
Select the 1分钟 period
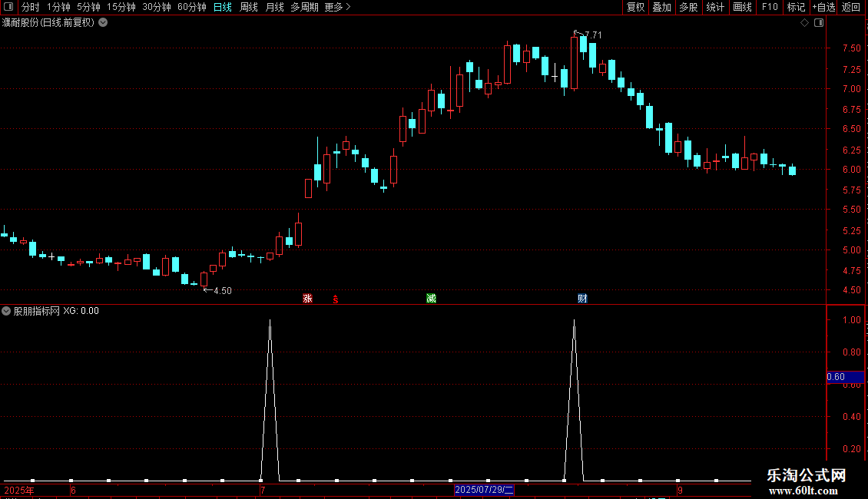[x=58, y=7]
